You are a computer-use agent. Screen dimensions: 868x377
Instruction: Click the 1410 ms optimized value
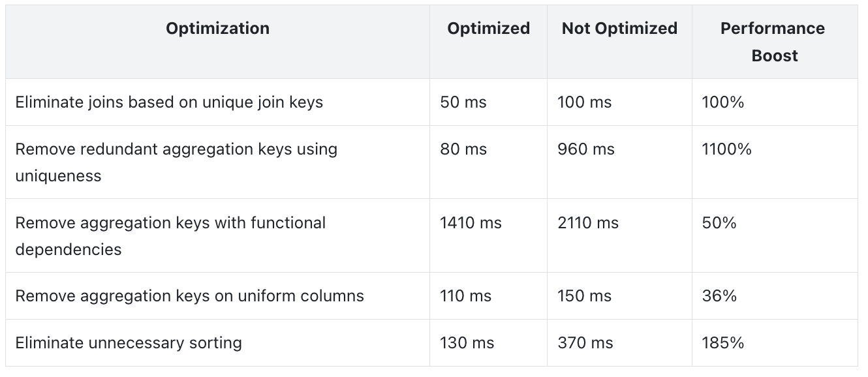coord(471,223)
